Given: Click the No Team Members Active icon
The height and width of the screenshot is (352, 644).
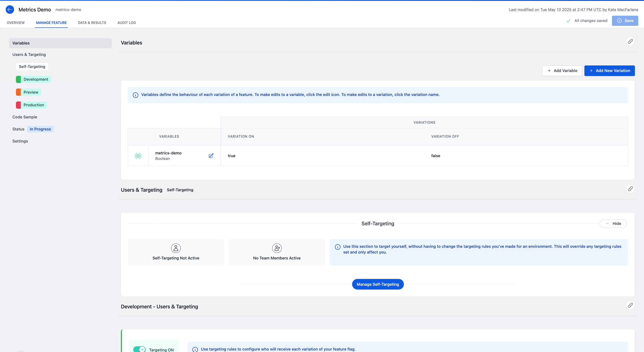Looking at the screenshot, I should pos(277,248).
